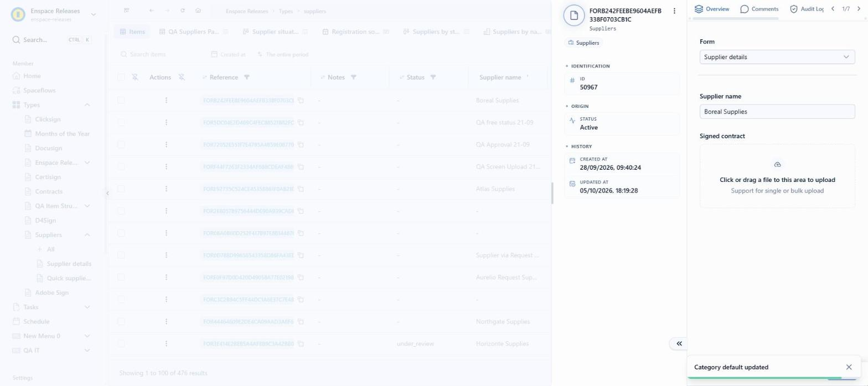The height and width of the screenshot is (386, 868).
Task: Dismiss the Category default updated notification
Action: point(849,367)
